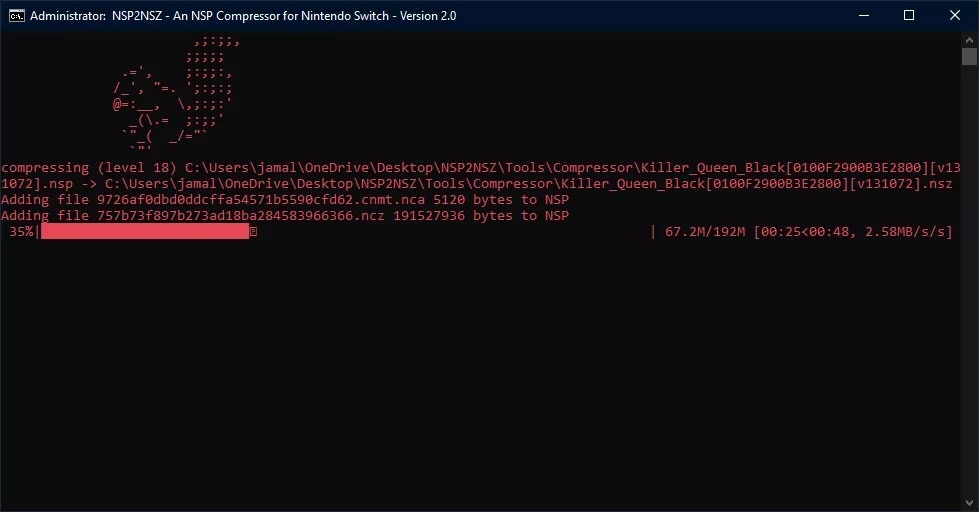Click the '[v131072].nsz' output filename ending
The width and height of the screenshot is (979, 512).
903,184
